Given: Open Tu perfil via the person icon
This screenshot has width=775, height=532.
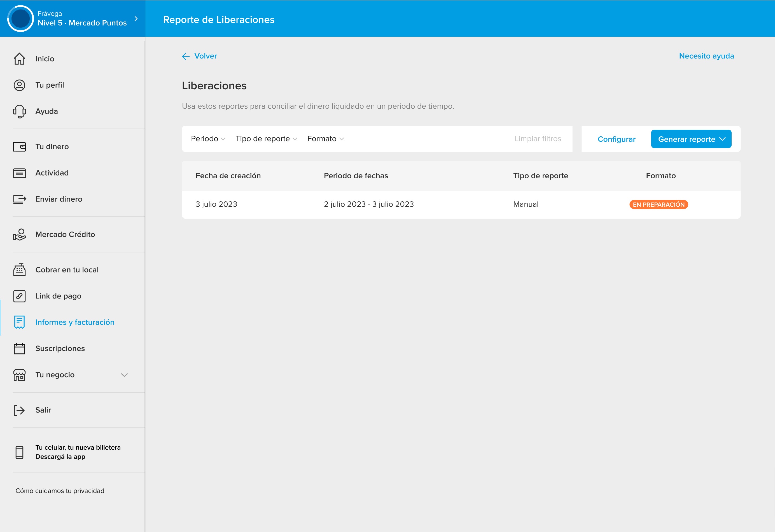Looking at the screenshot, I should click(x=19, y=85).
